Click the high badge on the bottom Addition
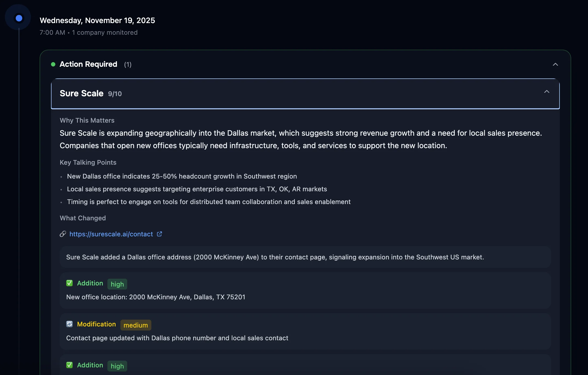Screen dimensions: 588x375 click(x=117, y=366)
